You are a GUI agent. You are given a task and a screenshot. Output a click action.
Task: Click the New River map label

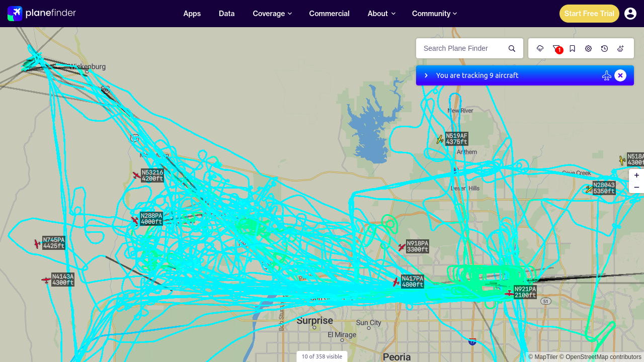click(x=460, y=111)
